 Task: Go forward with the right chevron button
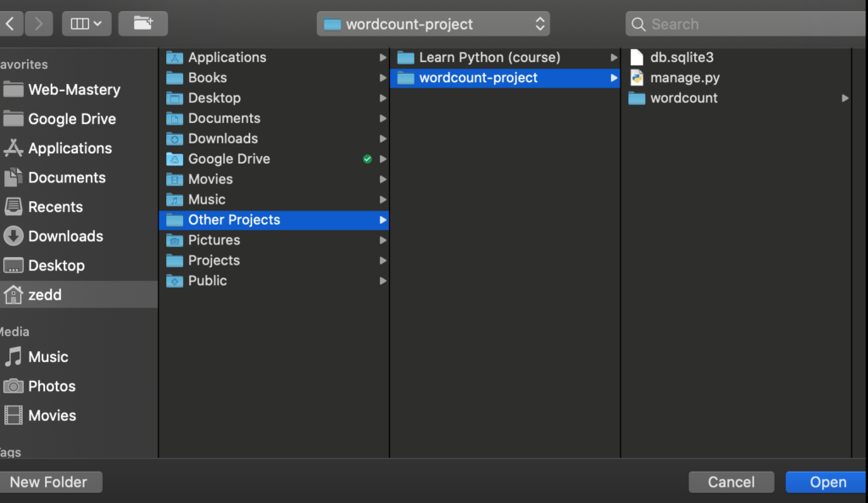(x=39, y=24)
